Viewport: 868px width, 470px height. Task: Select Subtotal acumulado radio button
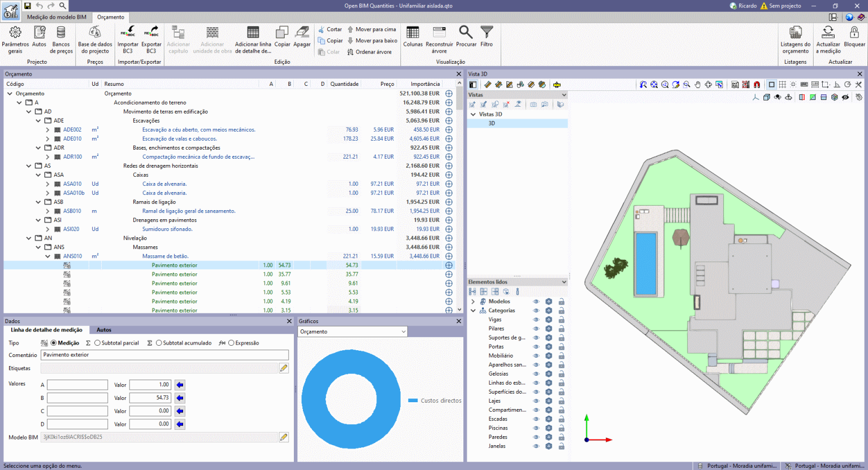tap(159, 343)
